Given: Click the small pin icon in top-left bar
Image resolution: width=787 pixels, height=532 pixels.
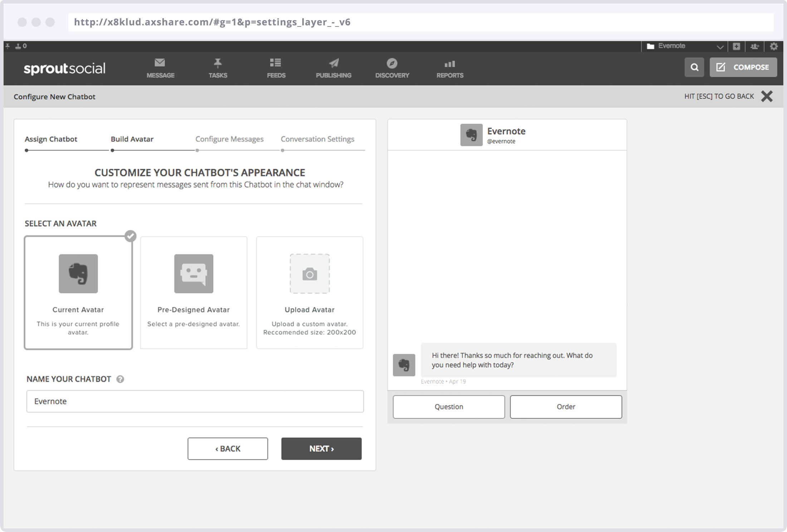Looking at the screenshot, I should tap(8, 46).
